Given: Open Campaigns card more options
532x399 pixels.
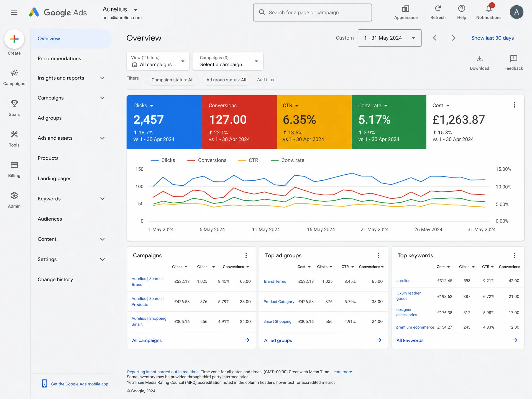Looking at the screenshot, I should point(246,255).
